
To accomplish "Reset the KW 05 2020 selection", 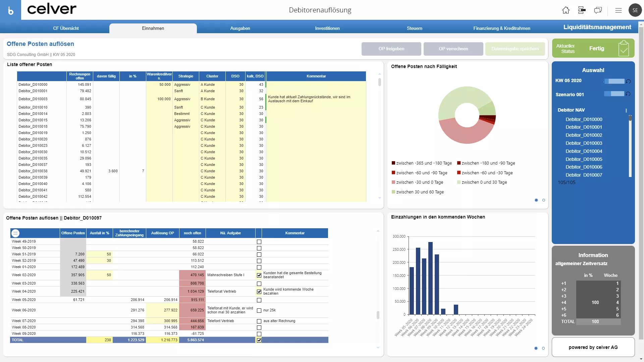I will pos(628,81).
